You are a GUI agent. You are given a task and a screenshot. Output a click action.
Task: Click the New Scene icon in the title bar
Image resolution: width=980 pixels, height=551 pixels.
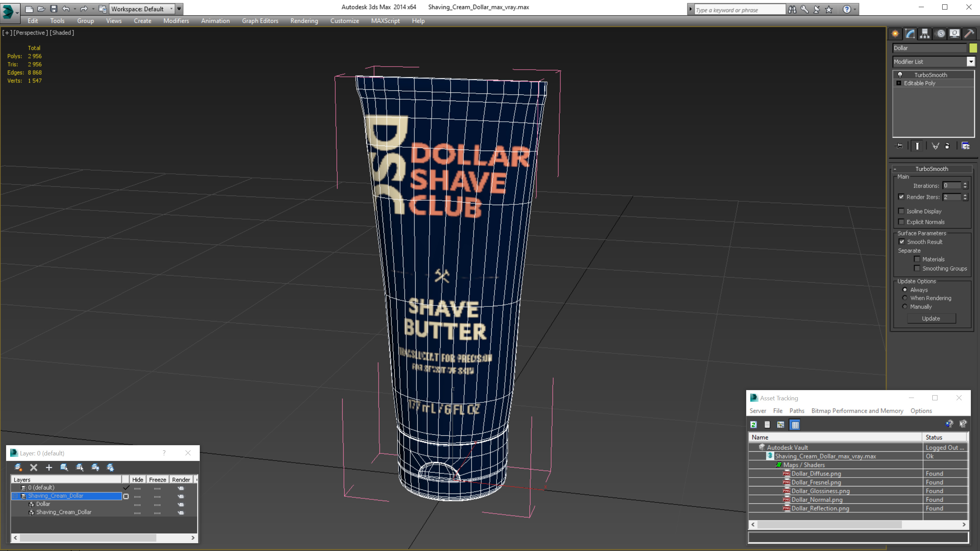[29, 9]
